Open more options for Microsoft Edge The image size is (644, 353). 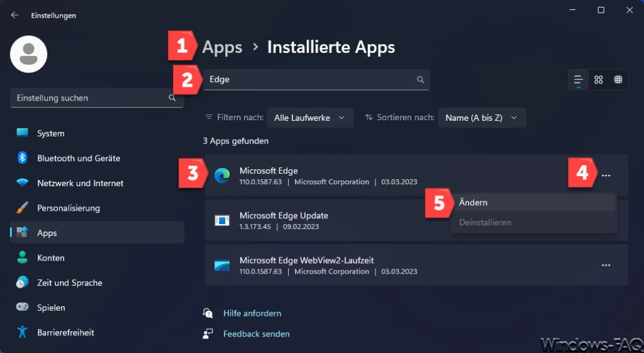(606, 176)
